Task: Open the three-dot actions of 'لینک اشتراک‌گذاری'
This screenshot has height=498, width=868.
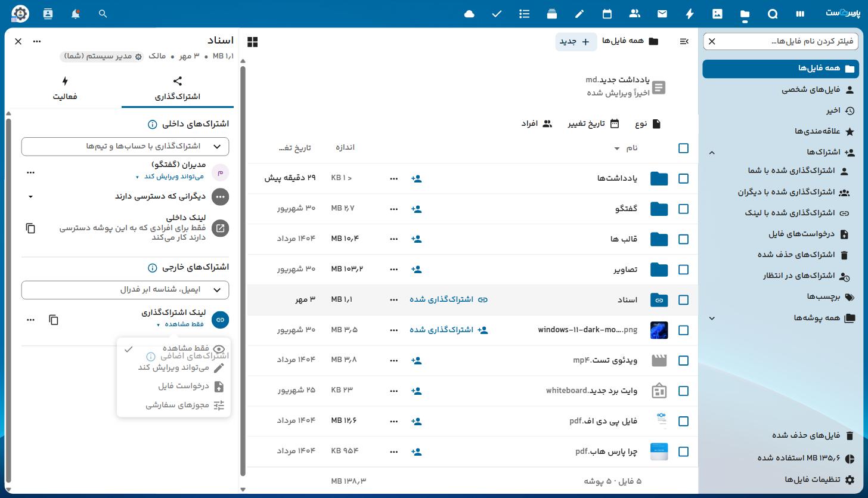Action: [30, 320]
